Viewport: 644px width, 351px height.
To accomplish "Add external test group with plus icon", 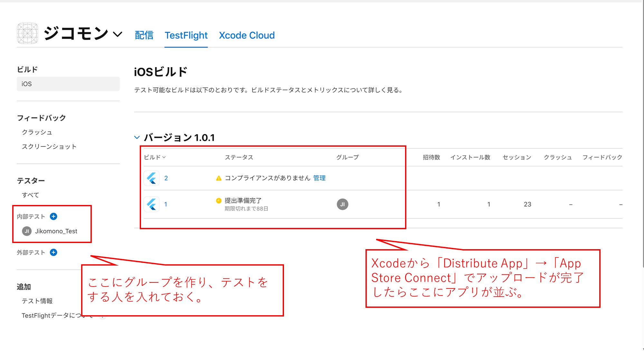I will [x=53, y=252].
